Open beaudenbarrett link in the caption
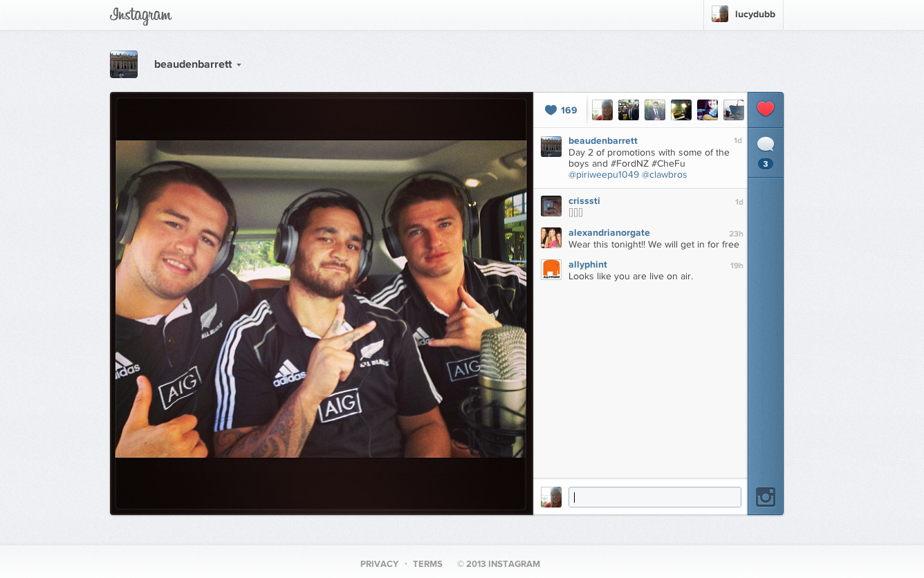924x578 pixels. (603, 140)
